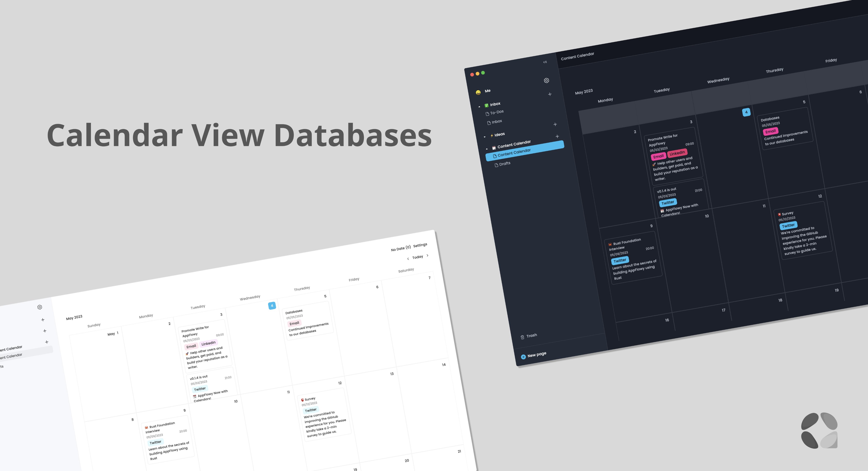Click the Trash icon in the dark sidebar
The height and width of the screenshot is (471, 868).
[x=522, y=337]
